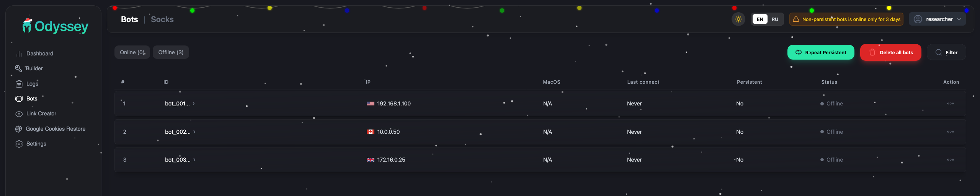This screenshot has width=980, height=196.
Task: Open action menu for bot_003 row
Action: pyautogui.click(x=950, y=160)
